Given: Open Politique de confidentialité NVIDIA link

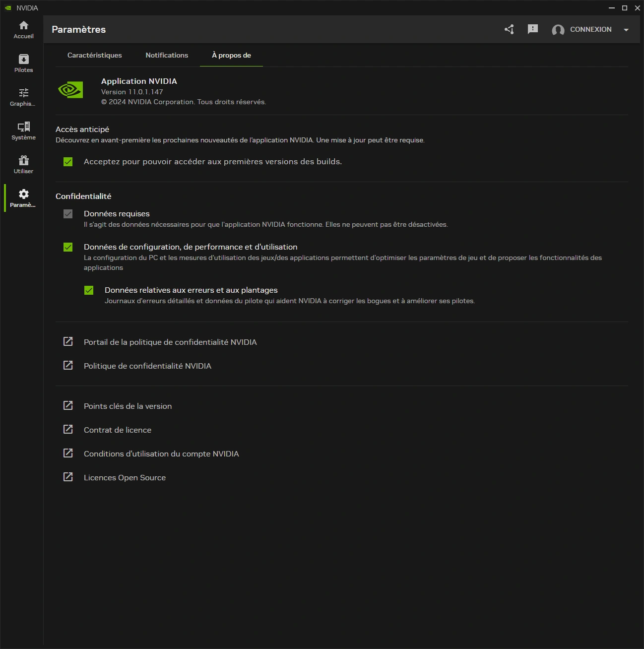Looking at the screenshot, I should pos(147,366).
